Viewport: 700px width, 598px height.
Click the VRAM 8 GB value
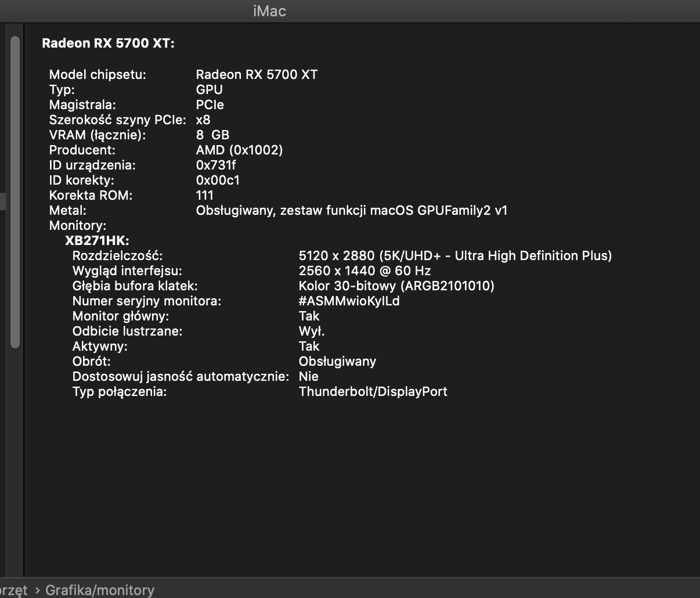pos(212,135)
